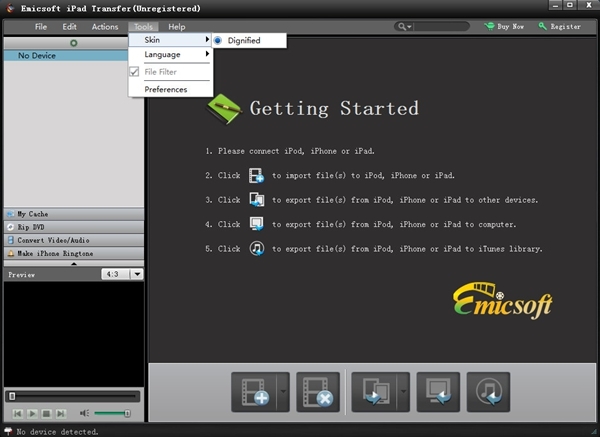Click the black preview video area
This screenshot has width=600, height=437.
pyautogui.click(x=74, y=334)
